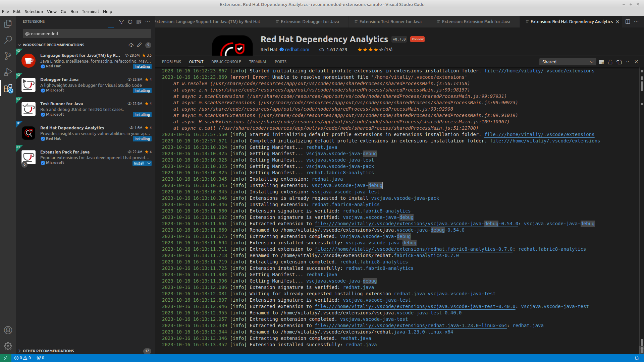Open the Shared output channel dropdown
Screen dimensions: 644x362
568,62
